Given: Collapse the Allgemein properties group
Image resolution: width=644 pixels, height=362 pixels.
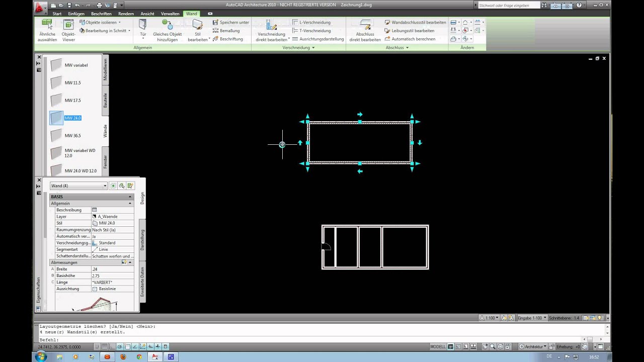Looking at the screenshot, I should [x=130, y=204].
